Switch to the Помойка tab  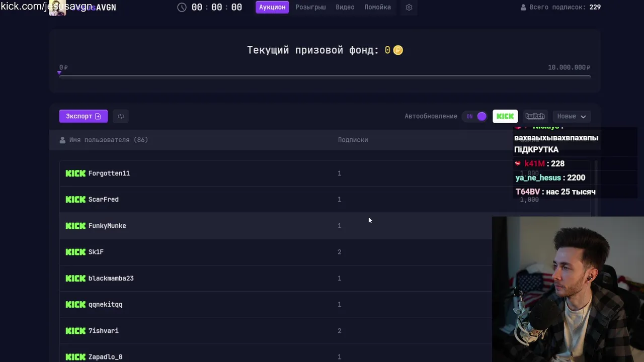point(378,7)
